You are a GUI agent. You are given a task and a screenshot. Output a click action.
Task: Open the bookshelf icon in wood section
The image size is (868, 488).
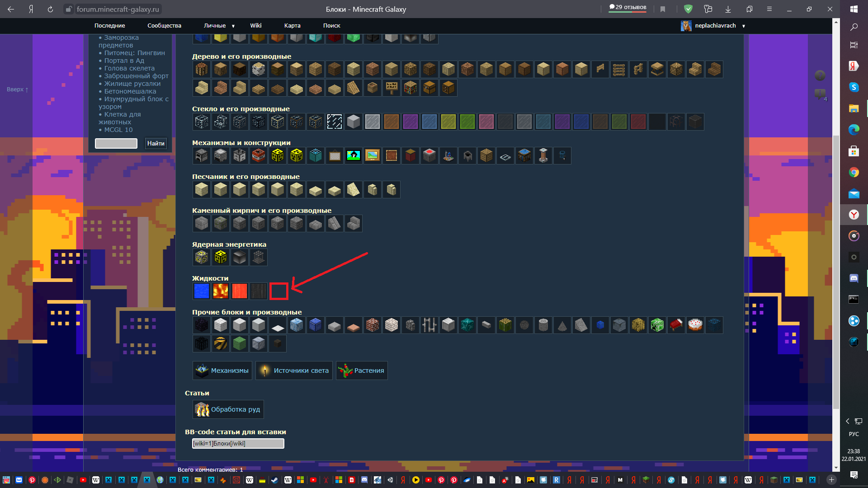click(410, 88)
